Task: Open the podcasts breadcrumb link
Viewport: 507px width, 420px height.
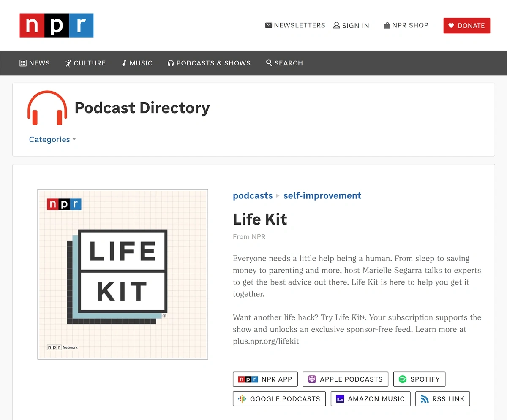Action: click(x=253, y=195)
